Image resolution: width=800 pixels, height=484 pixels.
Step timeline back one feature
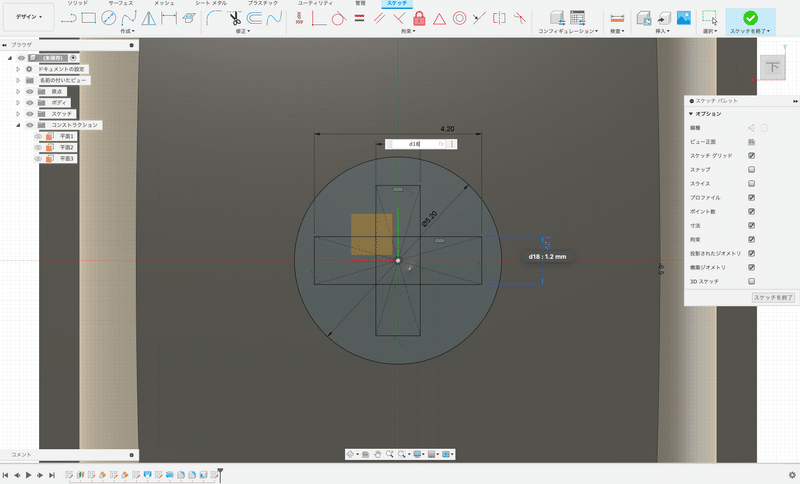click(17, 475)
